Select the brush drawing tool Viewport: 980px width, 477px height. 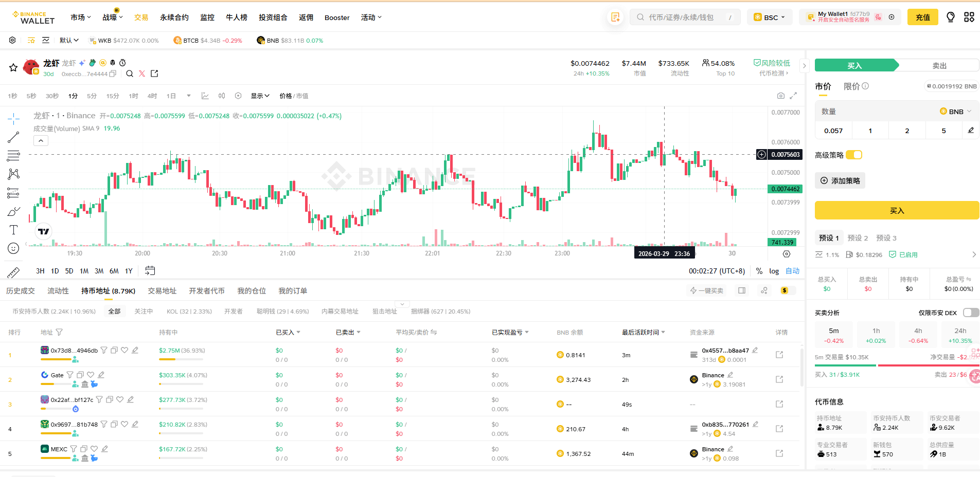pos(13,211)
